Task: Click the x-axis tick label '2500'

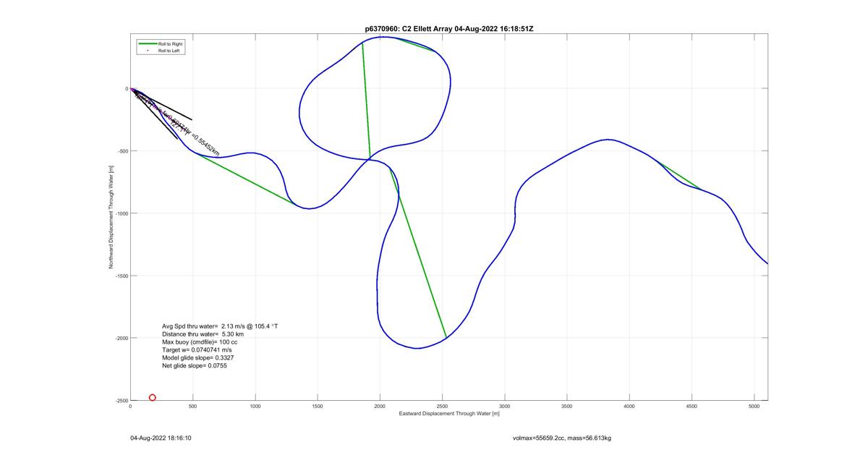Action: [x=442, y=407]
